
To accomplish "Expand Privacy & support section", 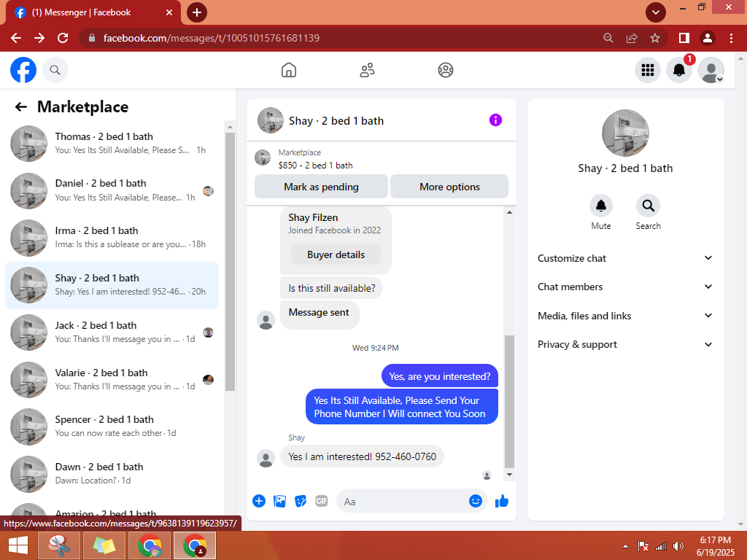I will (x=625, y=344).
